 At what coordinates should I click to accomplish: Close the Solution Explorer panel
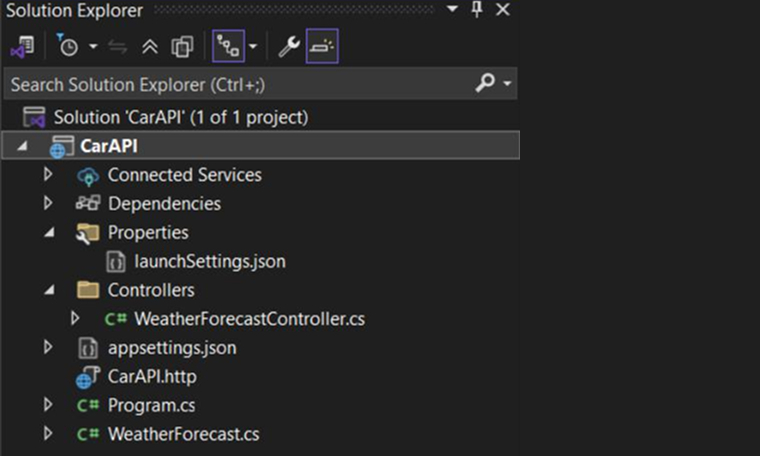[x=503, y=9]
